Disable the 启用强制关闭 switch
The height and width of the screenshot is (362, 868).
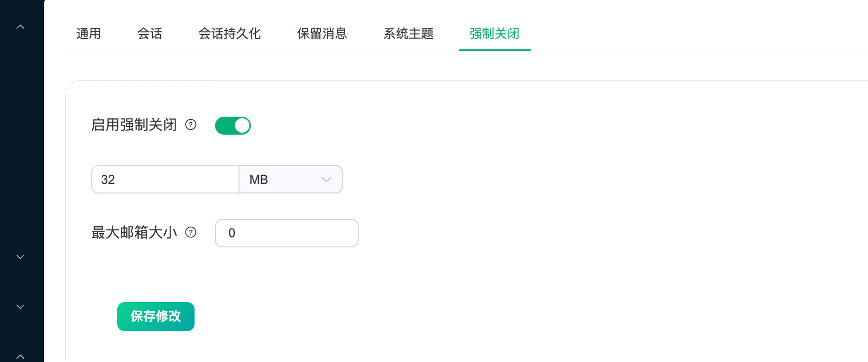click(x=232, y=126)
